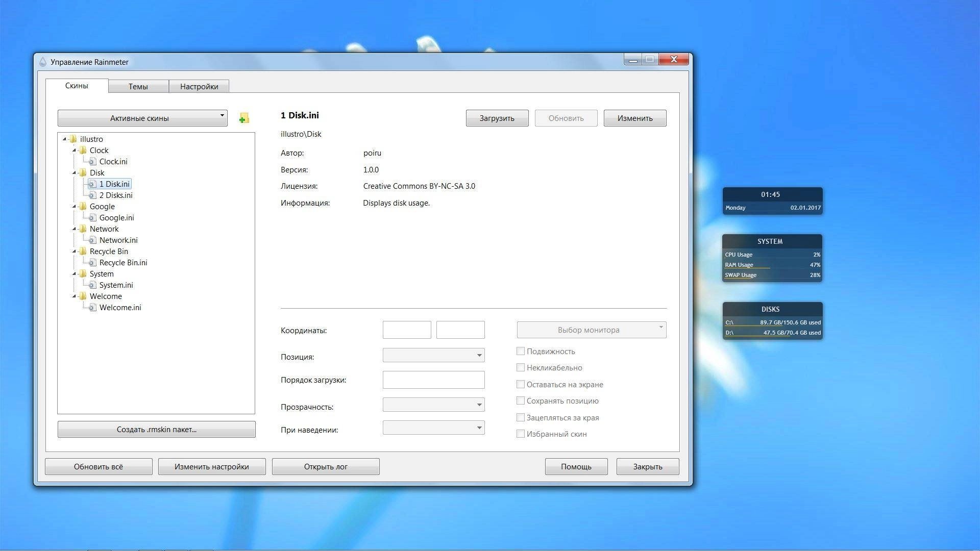Collapse the illustro tree node arrow

tap(65, 139)
